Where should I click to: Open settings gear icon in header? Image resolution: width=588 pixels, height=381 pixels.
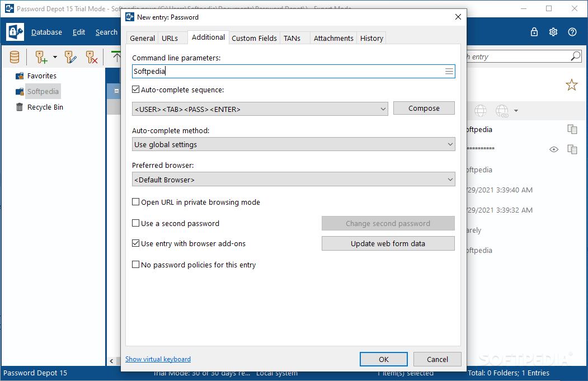click(x=553, y=32)
